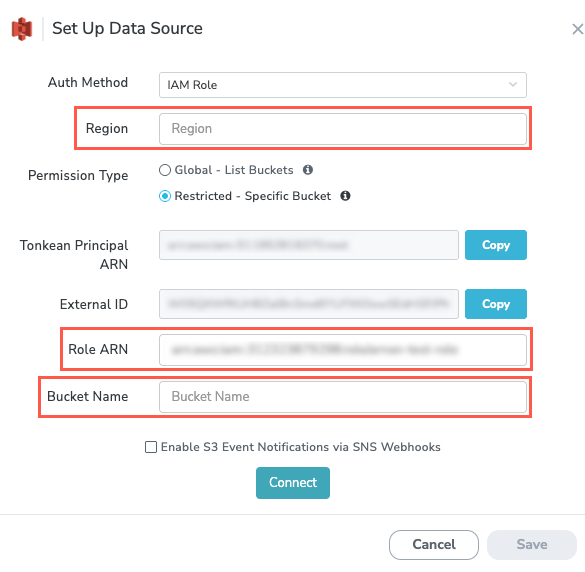Close the Set Up Data Source dialog
Screen dimensions: 585x572
click(578, 29)
